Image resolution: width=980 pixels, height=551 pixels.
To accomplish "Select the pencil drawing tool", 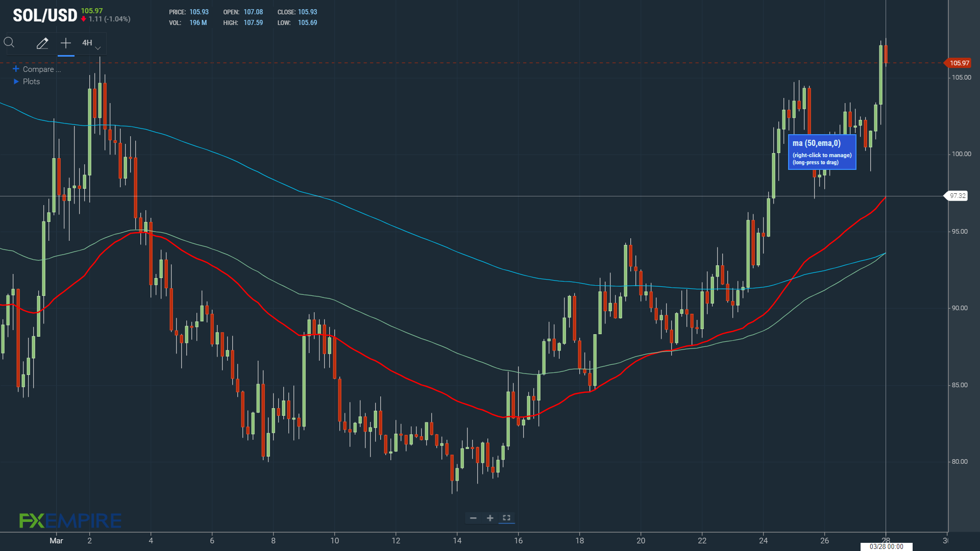I will [42, 43].
